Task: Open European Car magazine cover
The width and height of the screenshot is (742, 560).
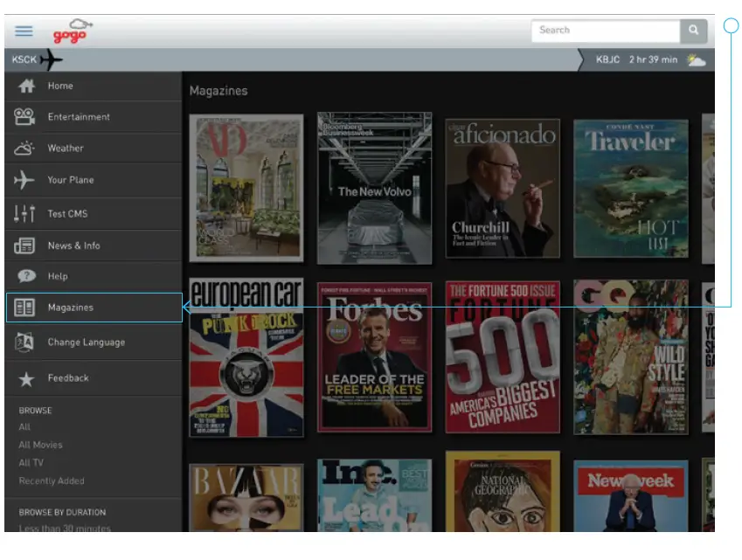Action: tap(246, 357)
